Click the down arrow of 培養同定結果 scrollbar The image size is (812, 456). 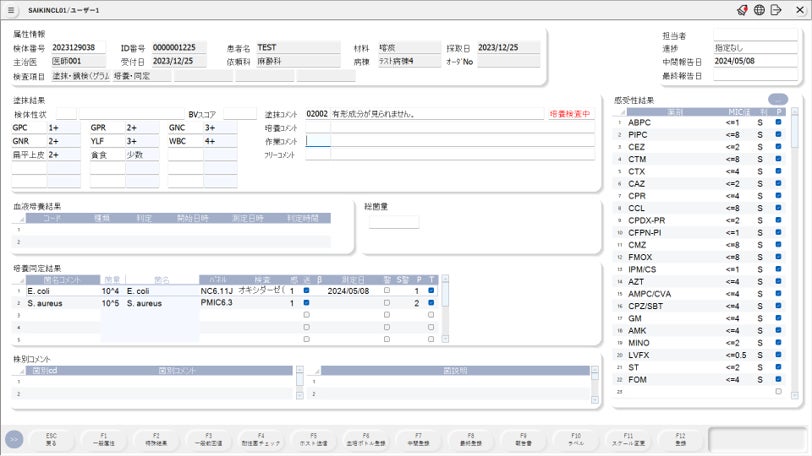pyautogui.click(x=445, y=339)
